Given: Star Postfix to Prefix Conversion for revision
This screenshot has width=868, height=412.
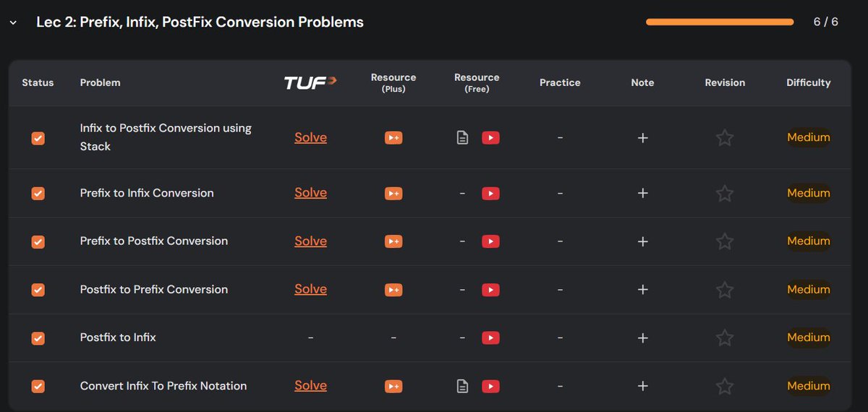Looking at the screenshot, I should (x=724, y=290).
